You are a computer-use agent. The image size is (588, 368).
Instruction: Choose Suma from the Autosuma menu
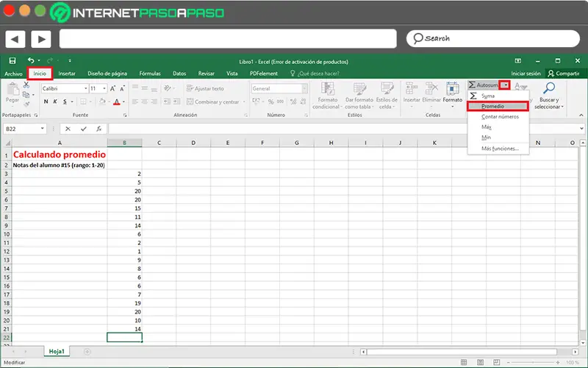pos(498,96)
